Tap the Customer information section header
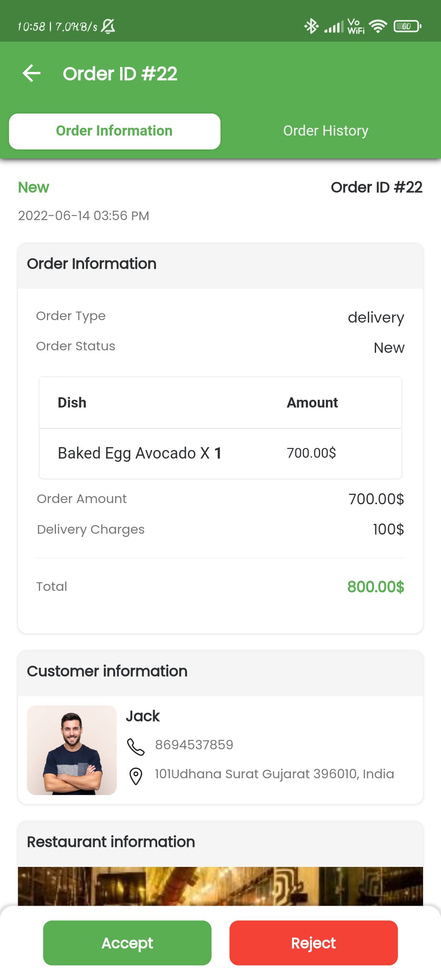The image size is (441, 980). point(107,671)
